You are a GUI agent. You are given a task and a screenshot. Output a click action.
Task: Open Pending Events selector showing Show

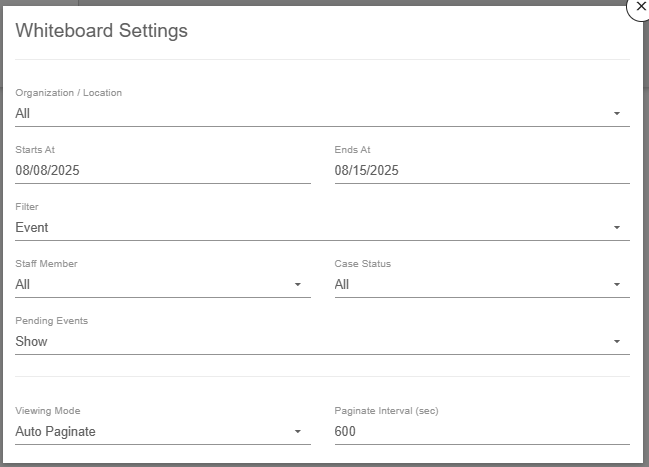[x=300, y=342]
